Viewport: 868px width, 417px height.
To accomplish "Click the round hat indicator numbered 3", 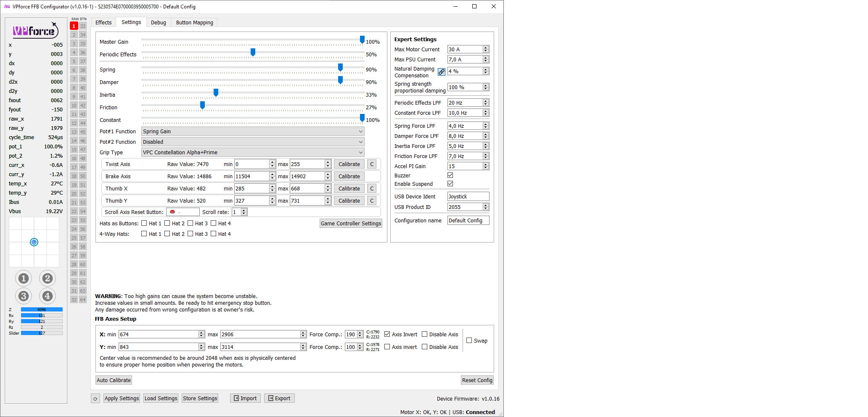I will (24, 296).
